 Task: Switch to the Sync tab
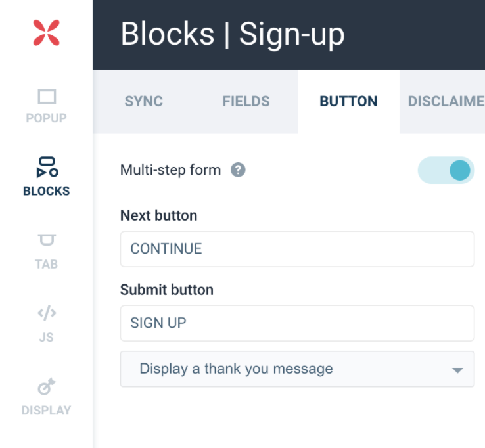[144, 102]
